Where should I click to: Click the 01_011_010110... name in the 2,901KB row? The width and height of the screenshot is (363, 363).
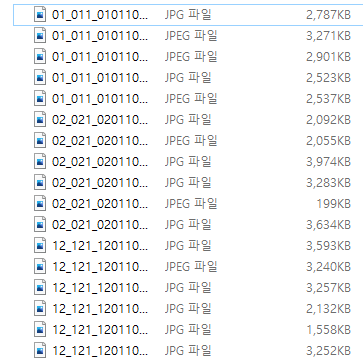100,57
